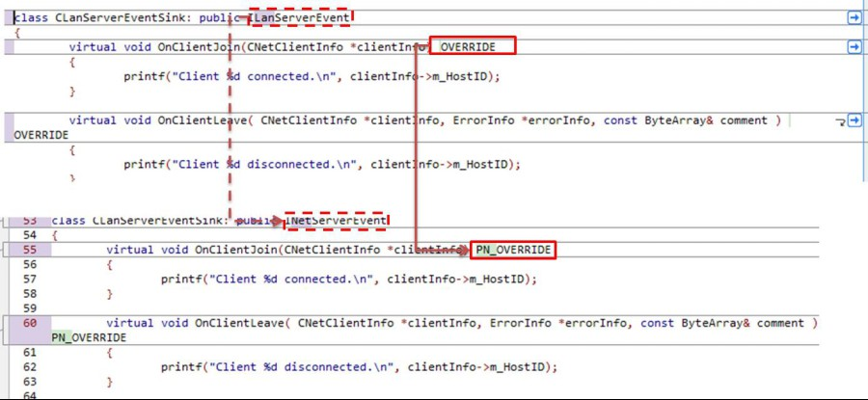The image size is (868, 400).
Task: Click the unnumbered pane's "Client %d connected" printf line
Action: (312, 77)
